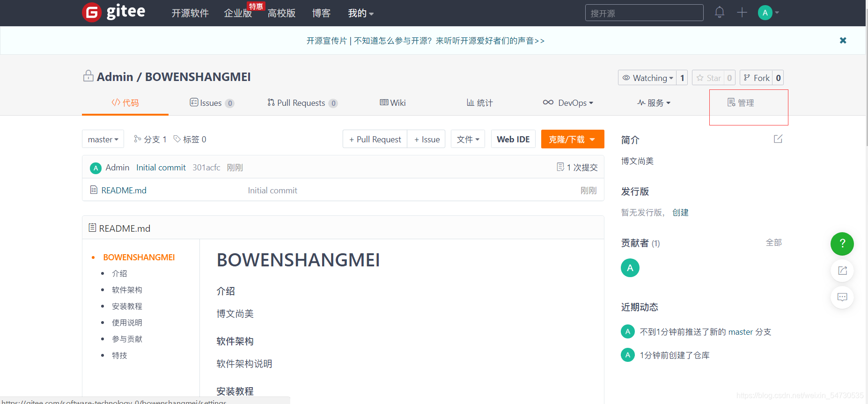
Task: Open 企业版 in top navigation
Action: 238,13
